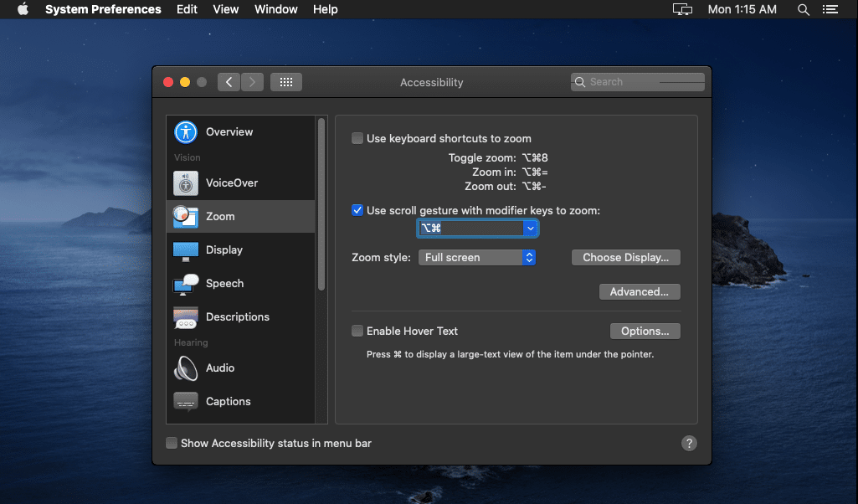Select the Speech bubble icon

pos(185,284)
